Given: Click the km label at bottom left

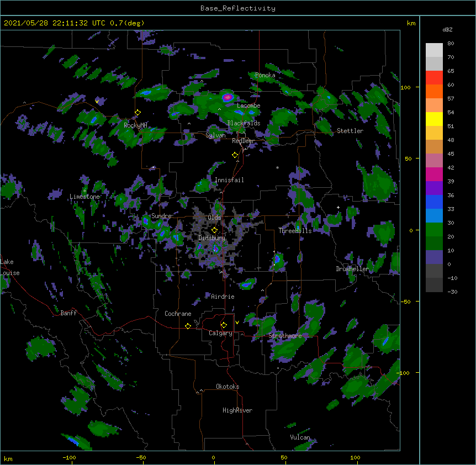Looking at the screenshot, I should click(8, 458).
